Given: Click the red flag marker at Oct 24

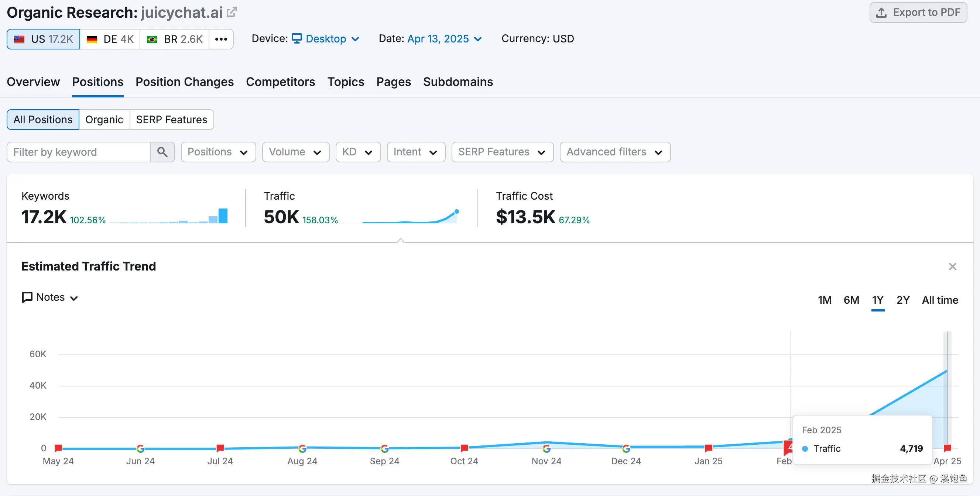Looking at the screenshot, I should [x=464, y=448].
